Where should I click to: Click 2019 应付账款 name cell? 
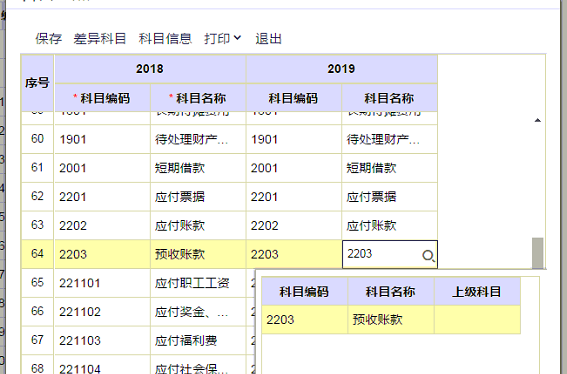389,225
